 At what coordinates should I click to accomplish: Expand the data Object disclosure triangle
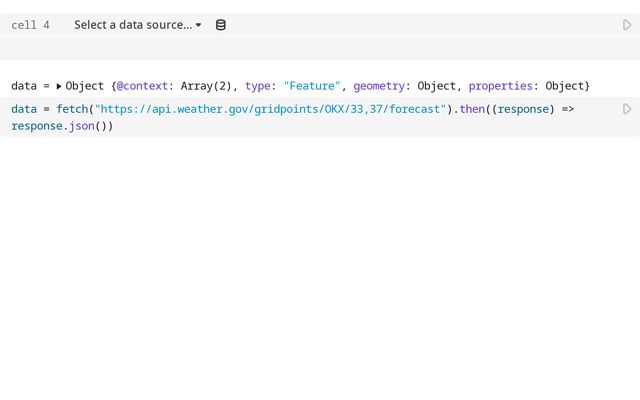[59, 86]
